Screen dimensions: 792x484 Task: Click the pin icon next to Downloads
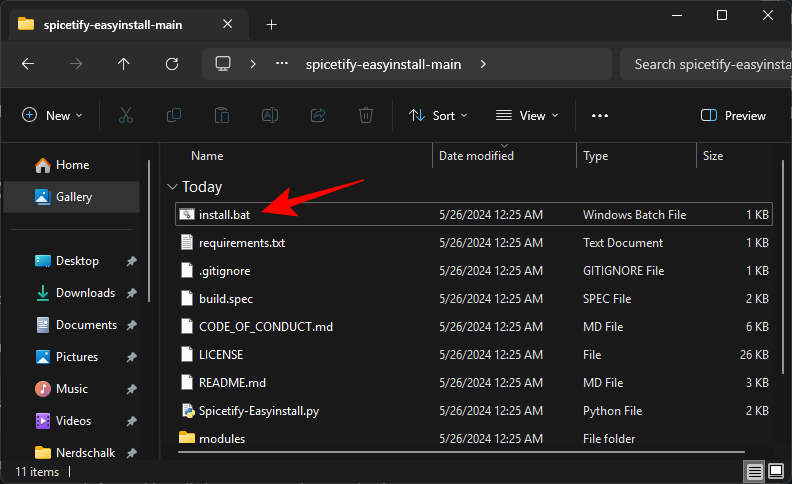[131, 293]
